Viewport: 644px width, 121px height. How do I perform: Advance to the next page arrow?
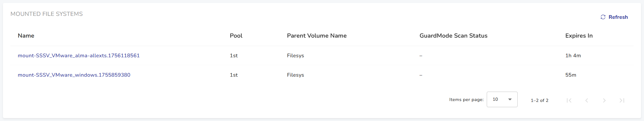604,100
